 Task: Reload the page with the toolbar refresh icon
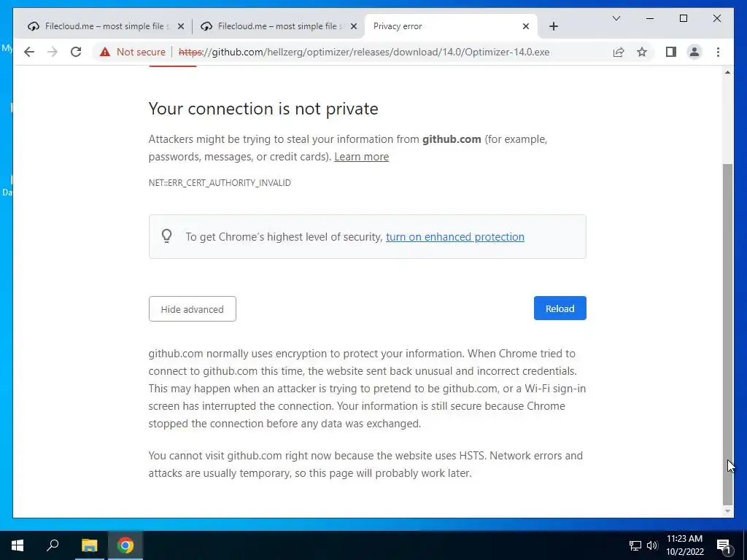[76, 52]
